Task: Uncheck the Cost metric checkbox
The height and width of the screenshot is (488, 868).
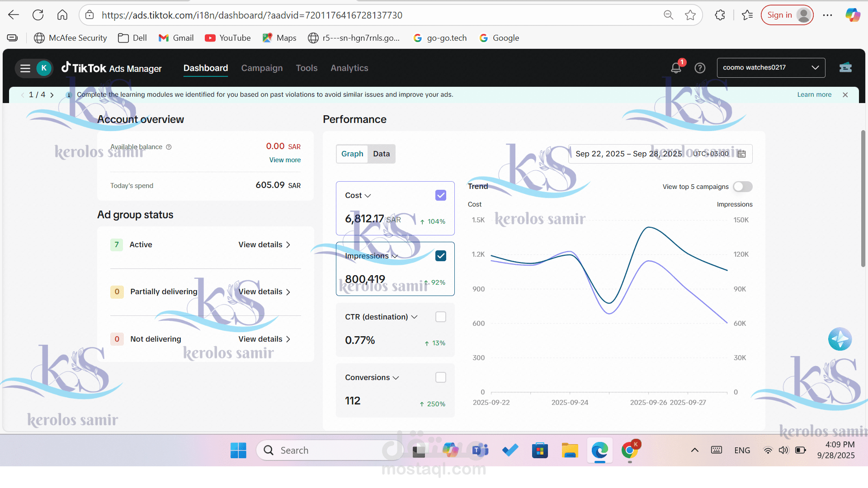Action: coord(440,195)
